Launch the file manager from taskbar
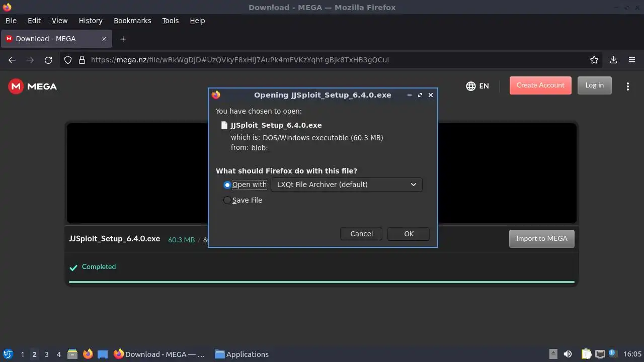 point(72,354)
